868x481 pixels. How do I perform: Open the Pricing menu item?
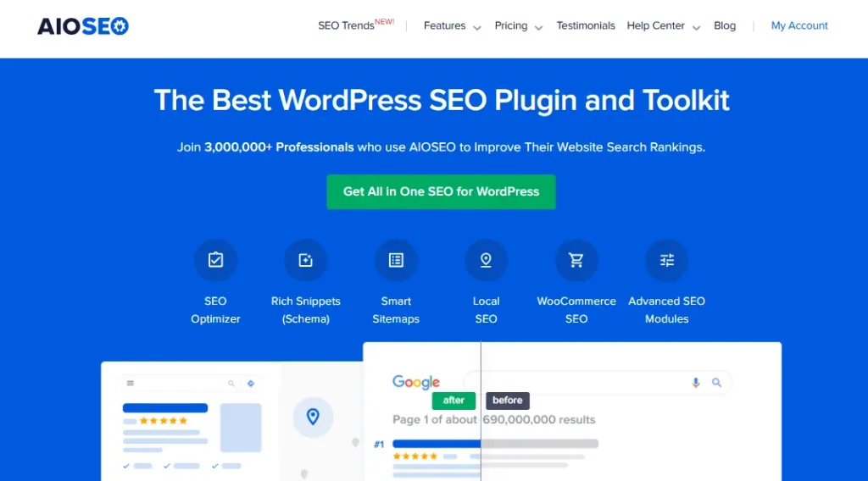point(511,26)
